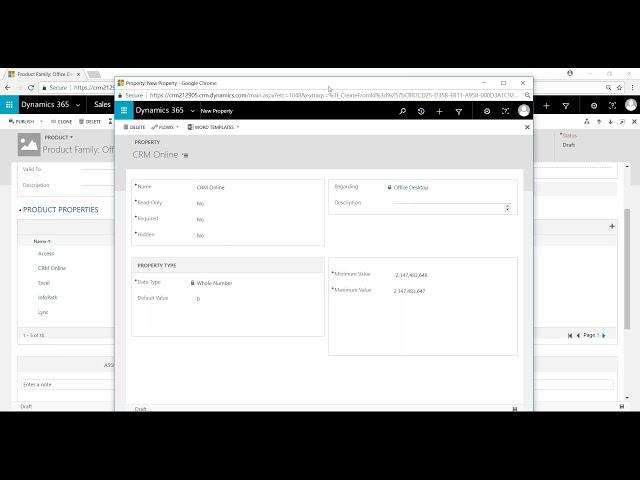Collapse the PRODUCT PROPERTIES section
The width and height of the screenshot is (640, 480).
click(x=20, y=210)
